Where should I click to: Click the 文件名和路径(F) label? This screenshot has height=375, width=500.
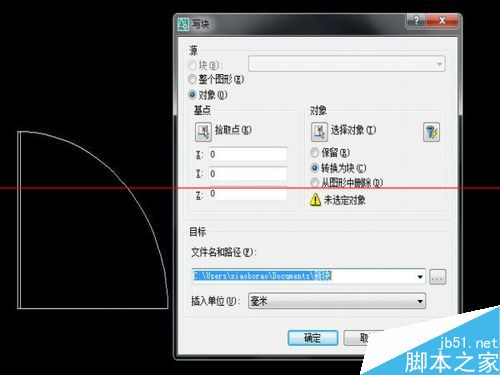pyautogui.click(x=224, y=252)
